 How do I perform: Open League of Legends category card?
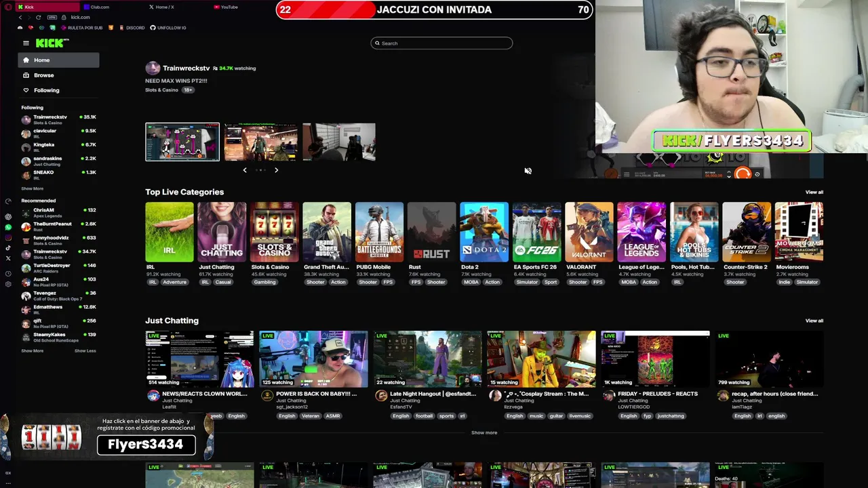point(642,232)
